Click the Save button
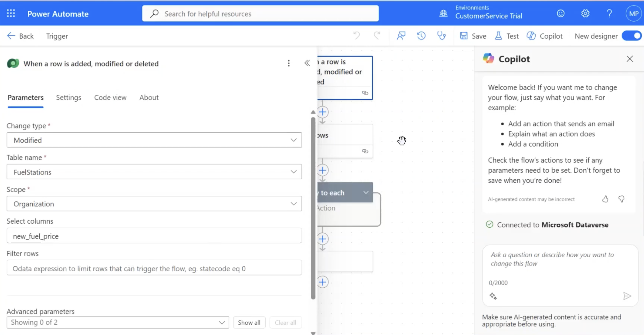Image resolution: width=644 pixels, height=335 pixels. (x=473, y=36)
